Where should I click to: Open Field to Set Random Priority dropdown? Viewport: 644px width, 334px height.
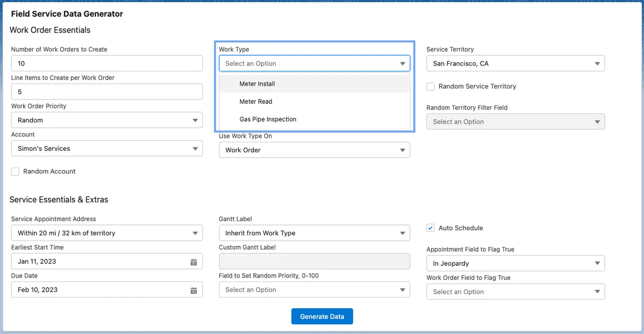tap(314, 290)
